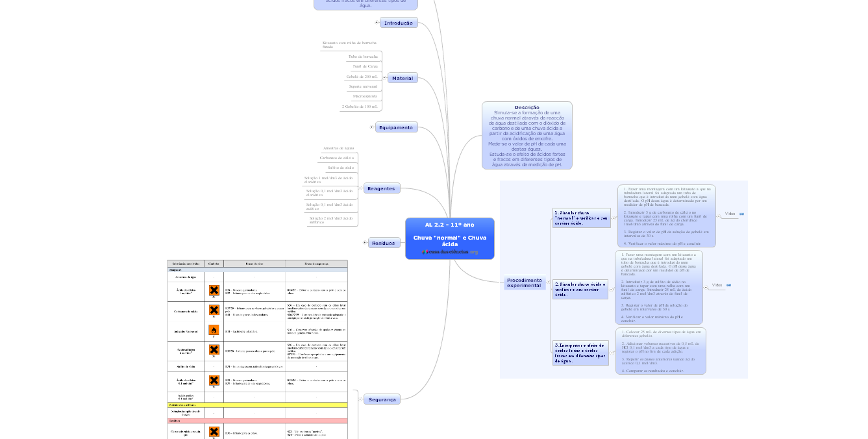Screen dimensions: 868x439
Task: Click the 'Solução 1 mol/dm3 de ácido clorídrico' item
Action: [329, 179]
